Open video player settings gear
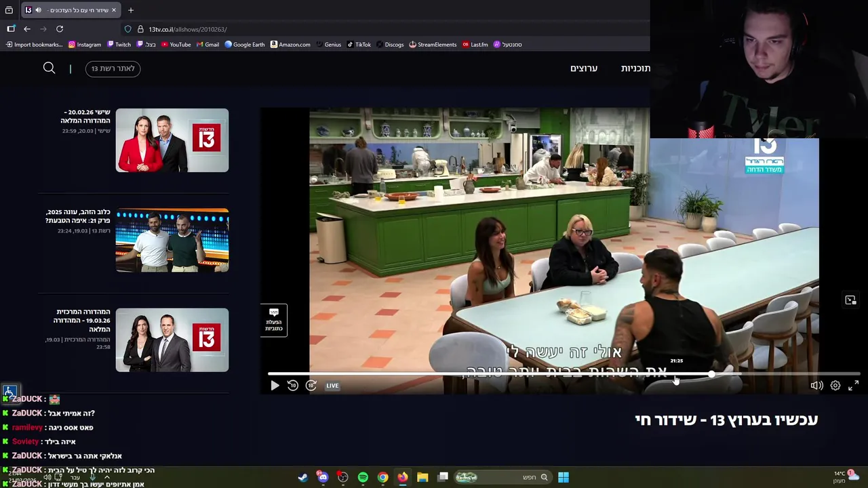This screenshot has width=868, height=488. click(x=835, y=386)
